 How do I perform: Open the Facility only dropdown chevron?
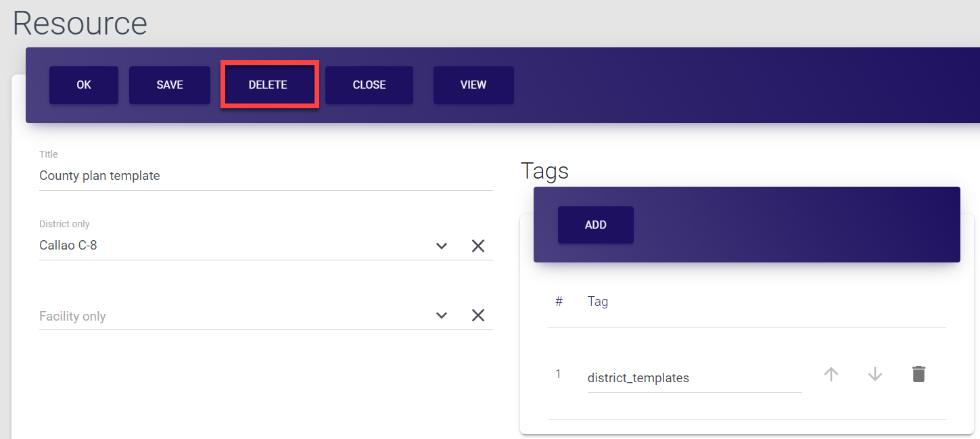[x=442, y=316]
